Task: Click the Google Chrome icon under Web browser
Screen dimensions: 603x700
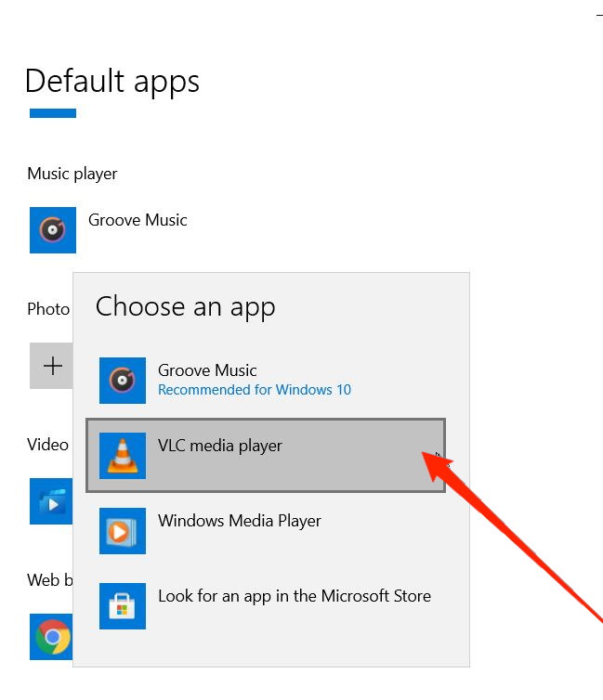Action: (x=53, y=637)
